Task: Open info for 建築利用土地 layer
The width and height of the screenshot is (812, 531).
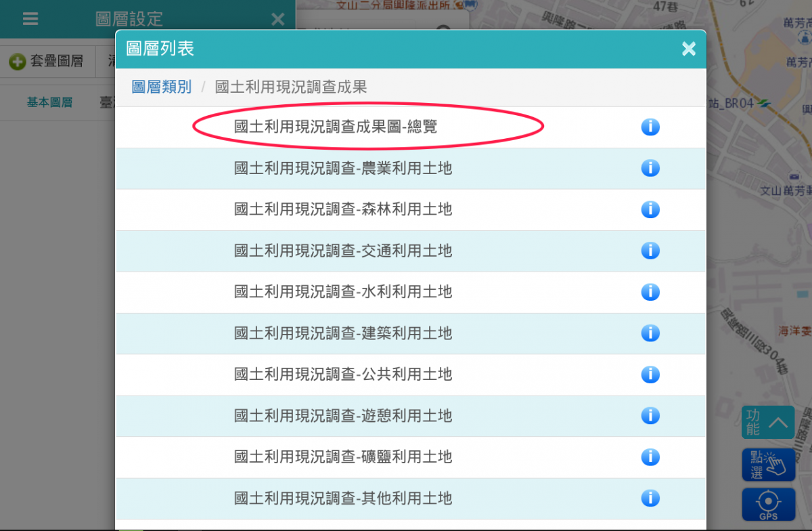Action: pyautogui.click(x=650, y=333)
